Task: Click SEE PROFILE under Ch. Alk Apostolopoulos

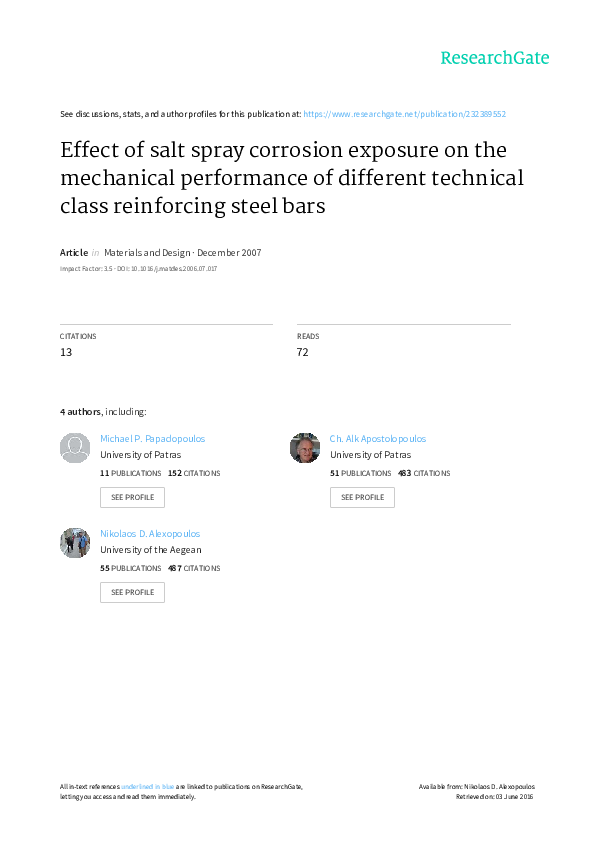Action: (x=362, y=497)
